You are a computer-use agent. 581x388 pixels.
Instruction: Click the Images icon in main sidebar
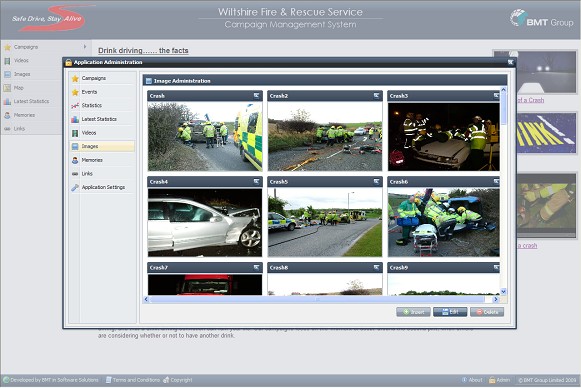[7, 74]
